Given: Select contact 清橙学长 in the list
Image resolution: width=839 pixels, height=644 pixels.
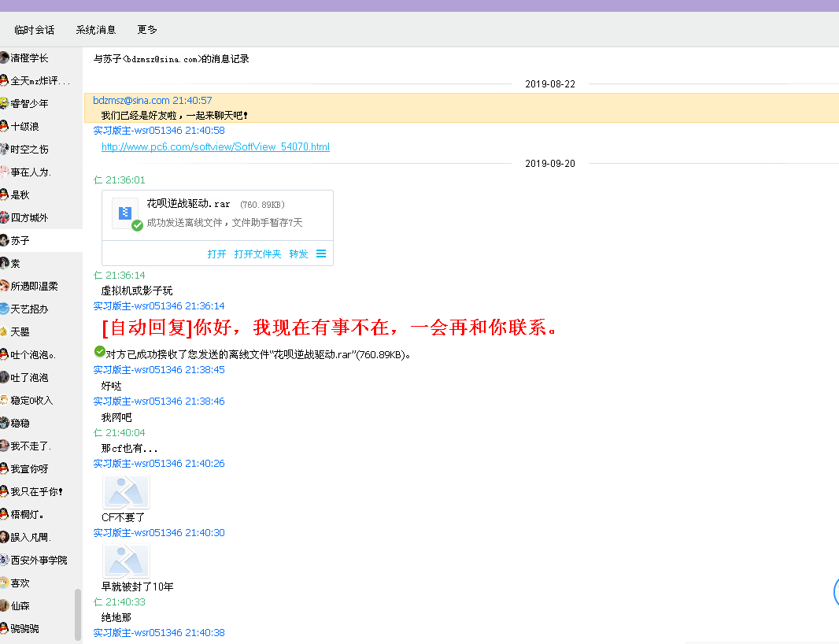Looking at the screenshot, I should coord(41,57).
